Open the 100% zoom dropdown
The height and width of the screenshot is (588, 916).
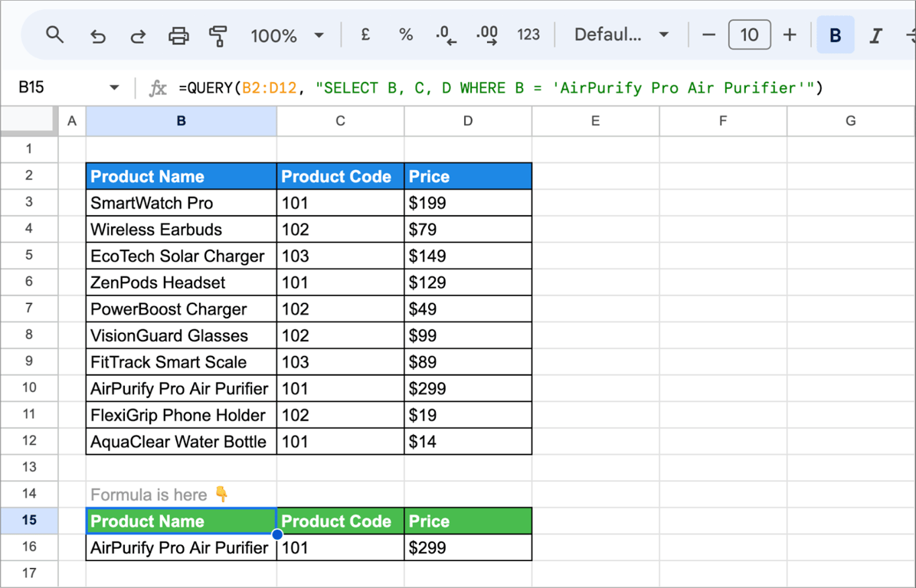[287, 36]
